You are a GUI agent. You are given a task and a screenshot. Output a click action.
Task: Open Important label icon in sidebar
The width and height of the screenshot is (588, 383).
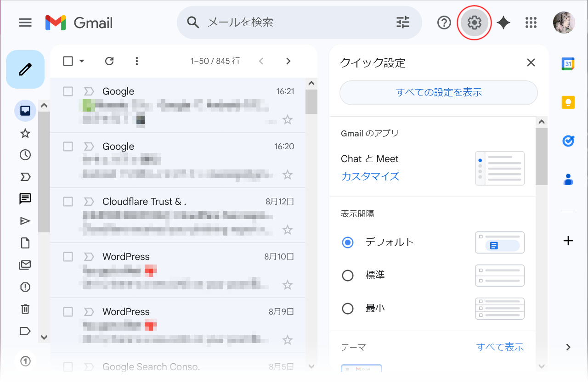(25, 177)
